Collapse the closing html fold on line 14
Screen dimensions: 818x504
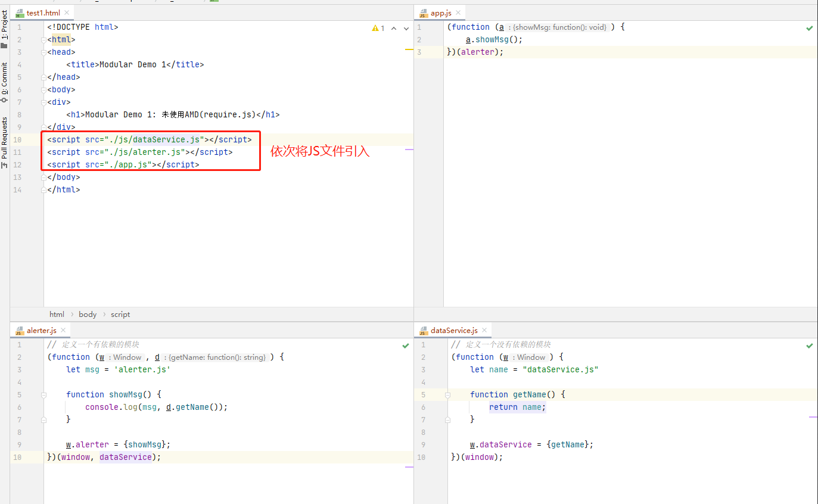pos(43,190)
